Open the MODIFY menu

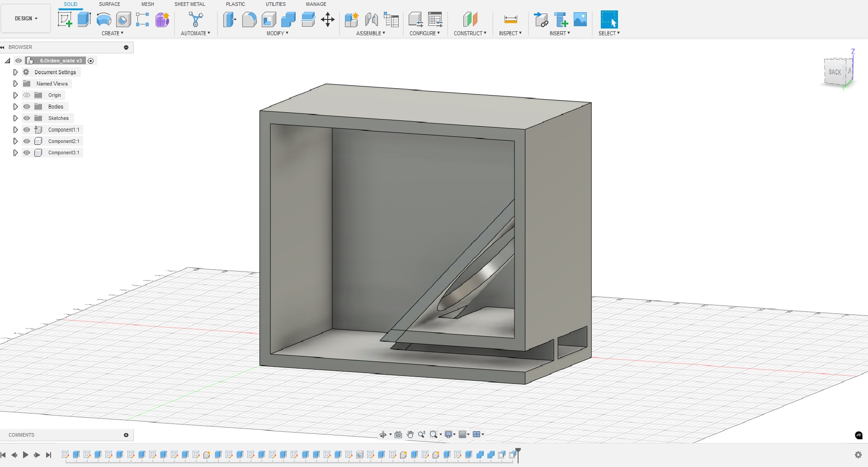pos(277,33)
